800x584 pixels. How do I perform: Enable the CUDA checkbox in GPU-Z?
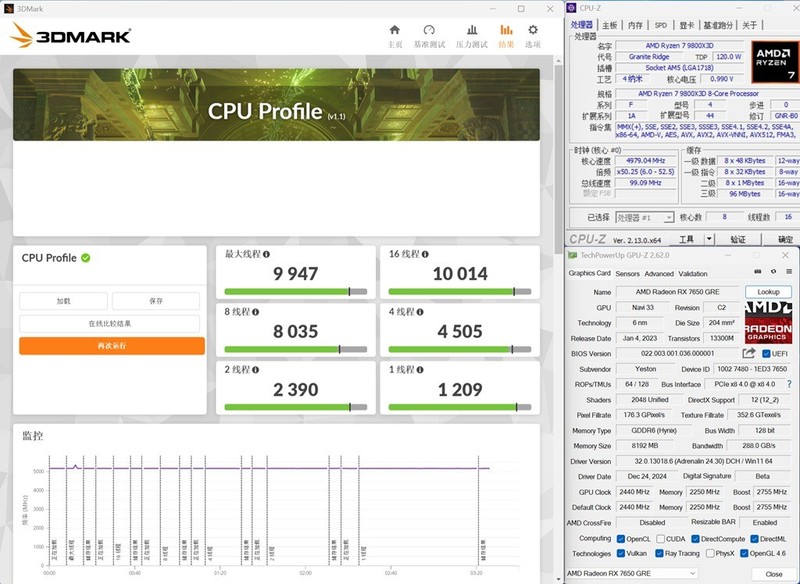660,537
